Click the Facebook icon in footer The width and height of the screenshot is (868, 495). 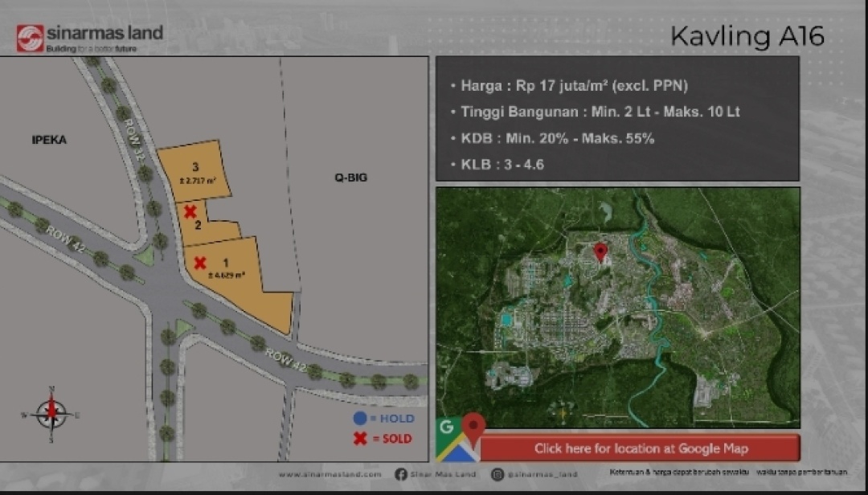pos(401,474)
